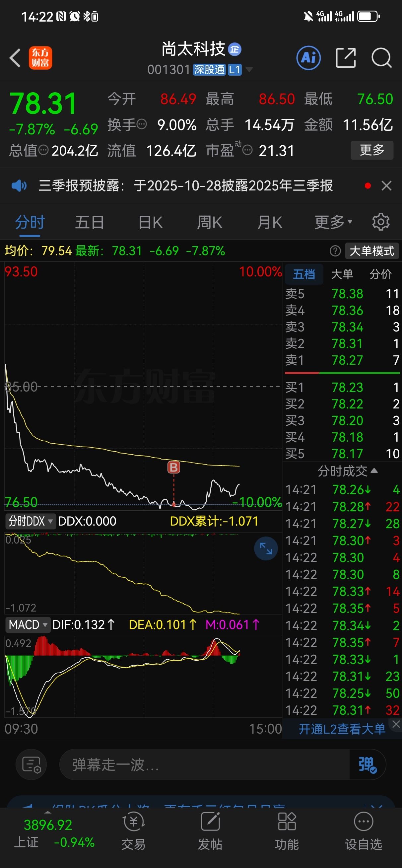Open the 开通L2查看大单 link
Viewport: 402px width, 868px height.
(x=342, y=729)
